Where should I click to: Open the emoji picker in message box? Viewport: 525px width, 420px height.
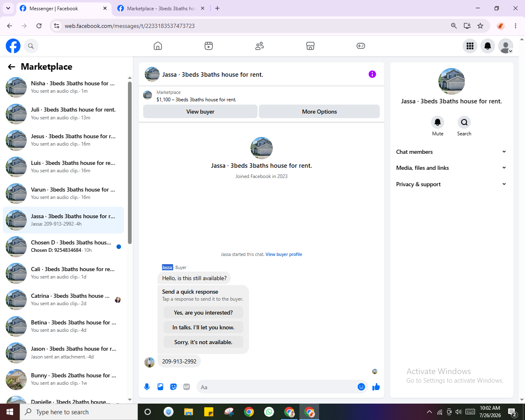(x=361, y=387)
